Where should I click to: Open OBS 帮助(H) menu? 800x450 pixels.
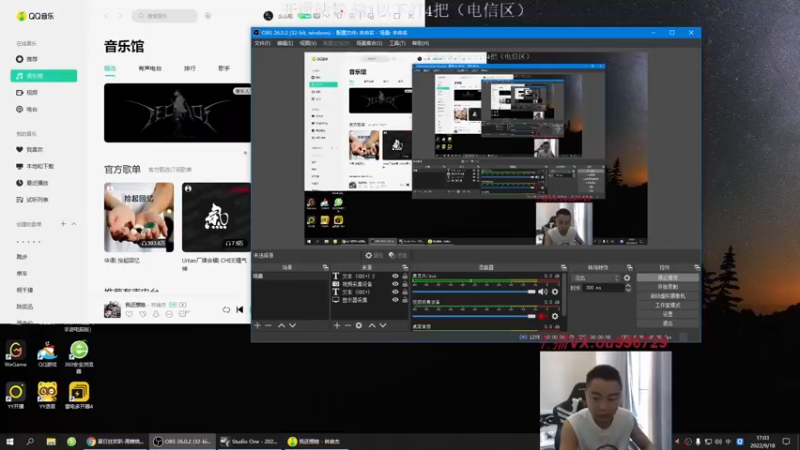tap(420, 43)
